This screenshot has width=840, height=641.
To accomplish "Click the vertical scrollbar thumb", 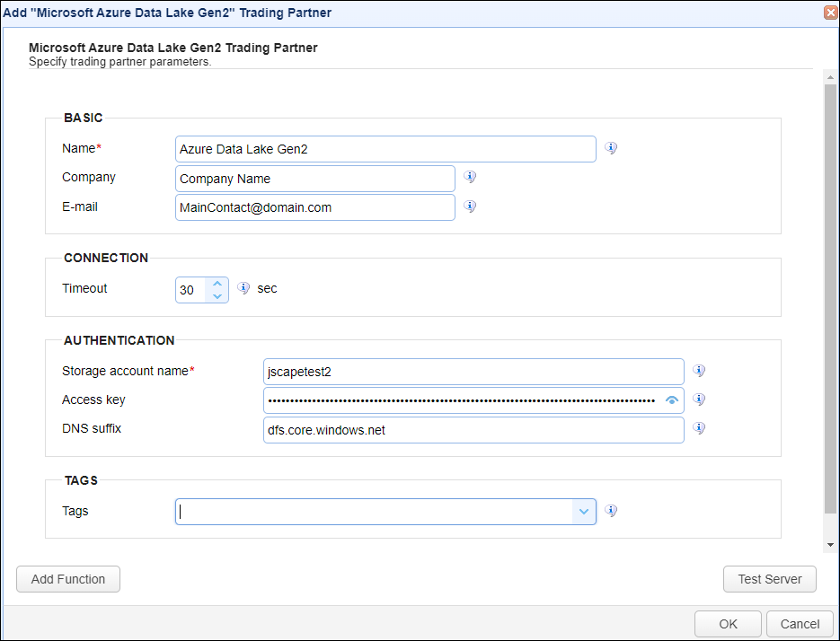I will tap(830, 299).
